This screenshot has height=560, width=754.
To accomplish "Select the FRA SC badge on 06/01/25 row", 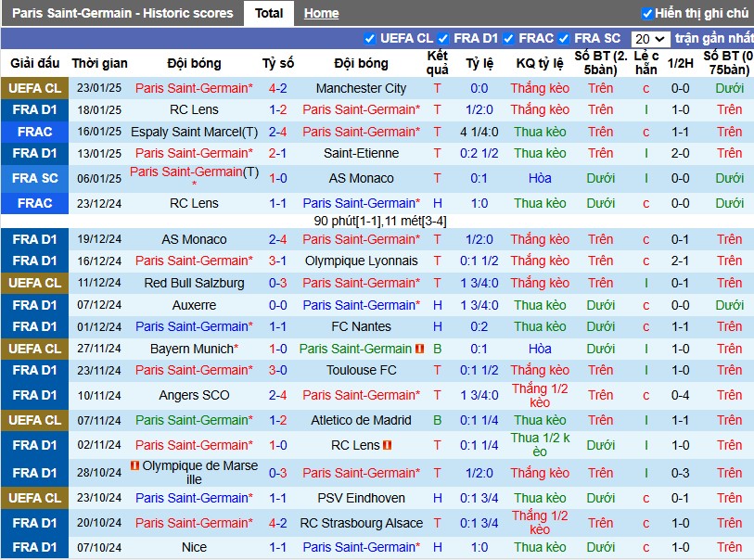I will tap(34, 178).
